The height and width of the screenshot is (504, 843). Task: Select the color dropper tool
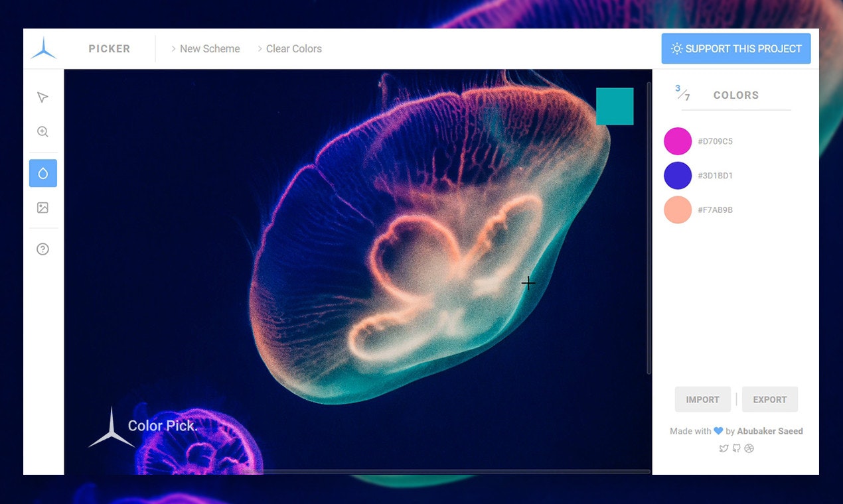point(43,173)
